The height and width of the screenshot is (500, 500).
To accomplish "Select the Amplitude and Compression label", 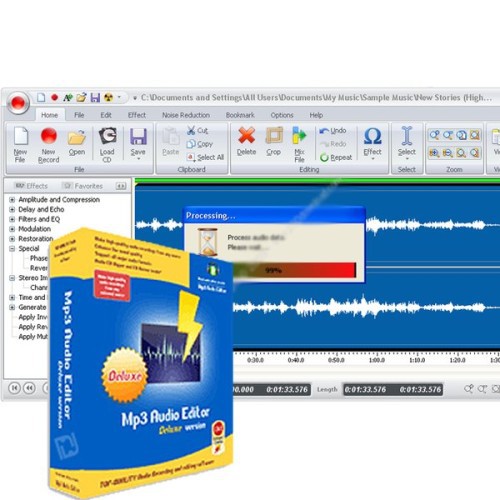I will tap(59, 200).
